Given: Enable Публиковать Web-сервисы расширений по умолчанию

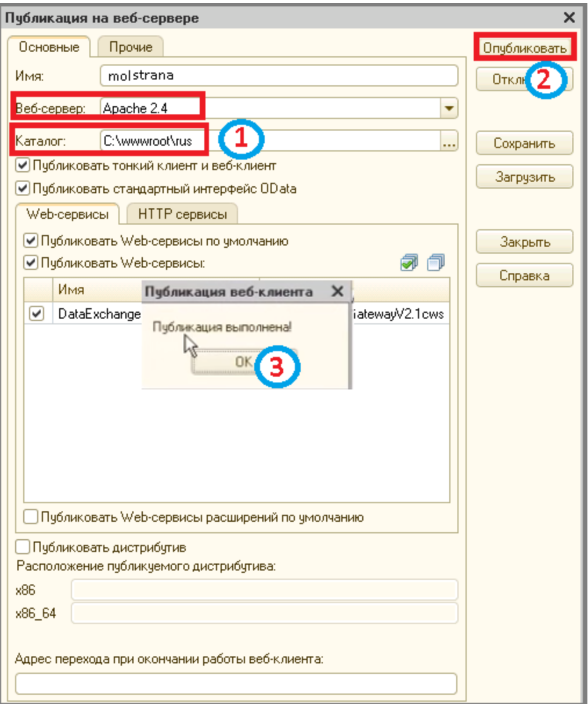Looking at the screenshot, I should tap(31, 517).
